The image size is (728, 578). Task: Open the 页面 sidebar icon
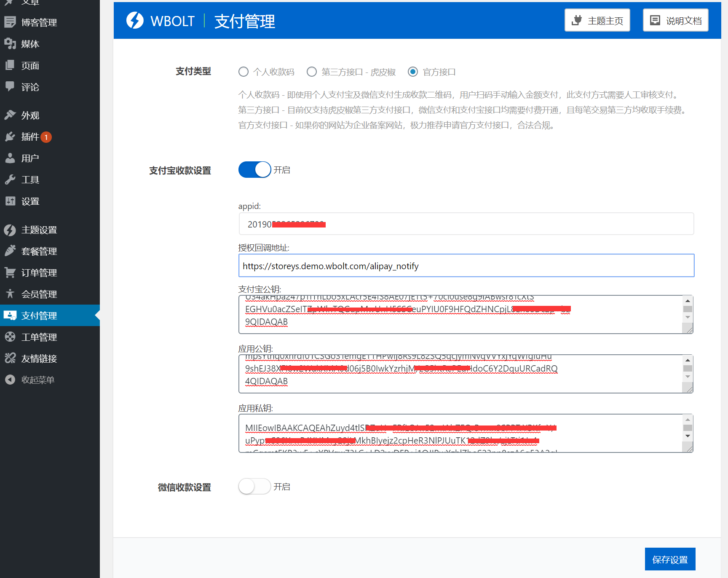point(11,65)
